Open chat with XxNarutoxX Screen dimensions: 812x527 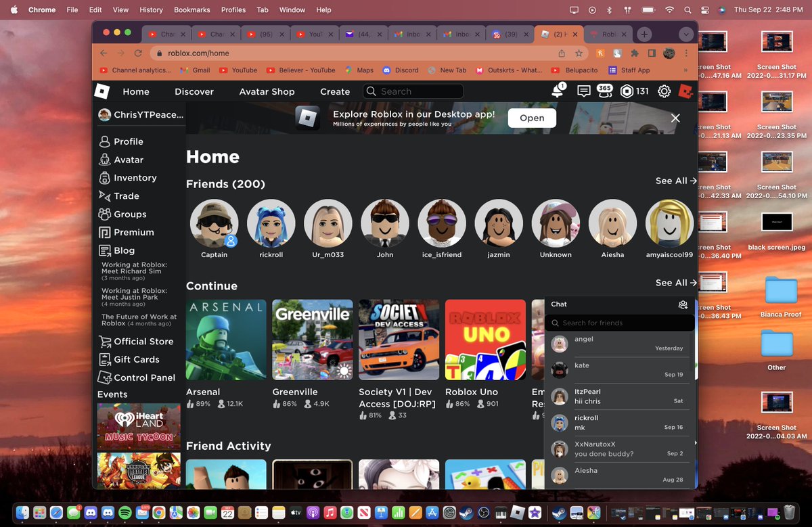(618, 449)
